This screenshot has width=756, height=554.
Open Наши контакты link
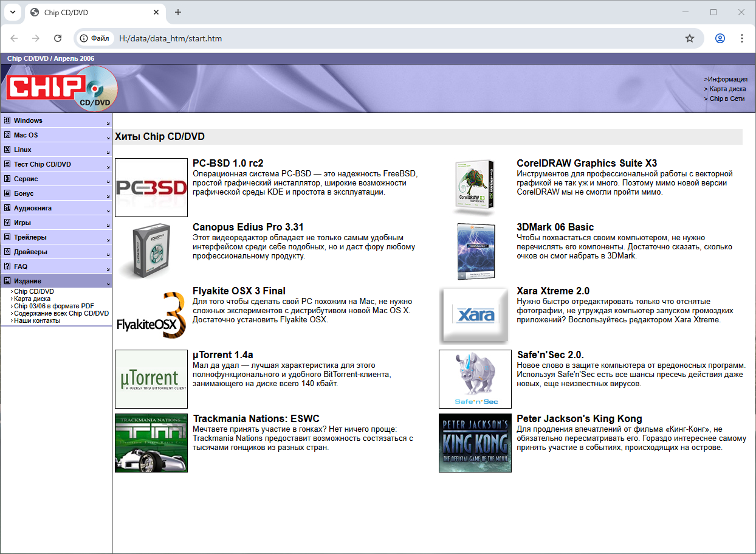tap(37, 321)
